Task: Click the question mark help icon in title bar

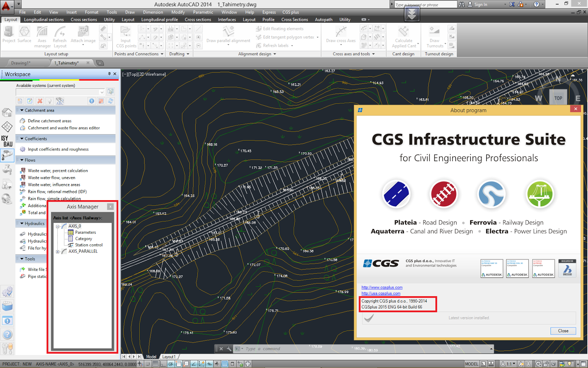Action: 537,4
